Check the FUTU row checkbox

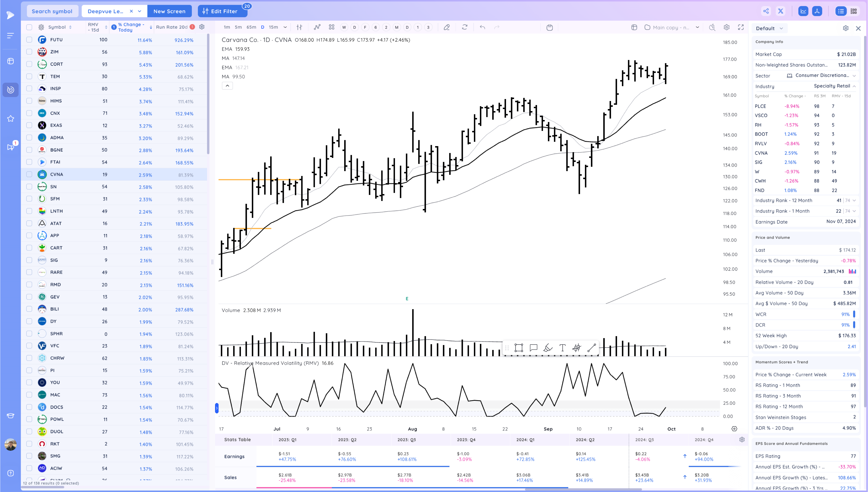pos(29,40)
